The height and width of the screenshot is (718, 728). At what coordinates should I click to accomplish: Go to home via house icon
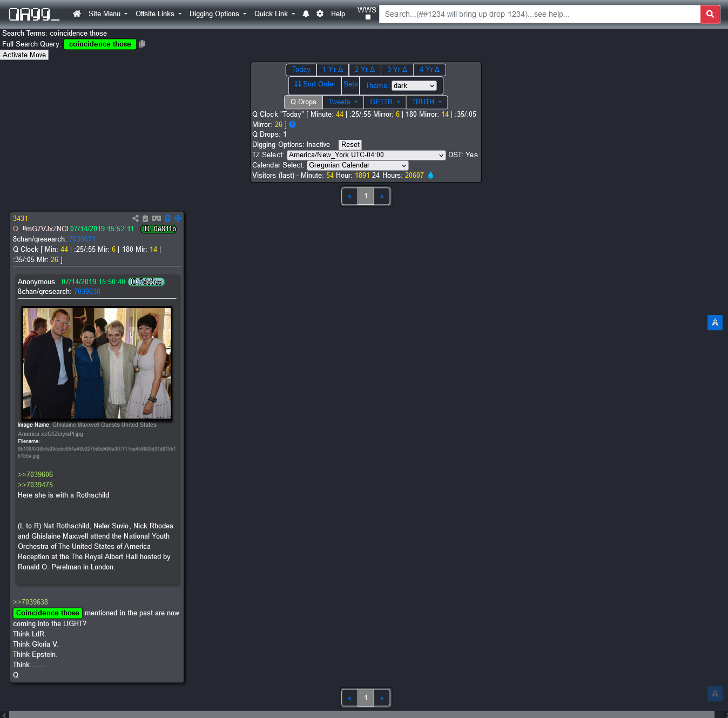pyautogui.click(x=77, y=14)
